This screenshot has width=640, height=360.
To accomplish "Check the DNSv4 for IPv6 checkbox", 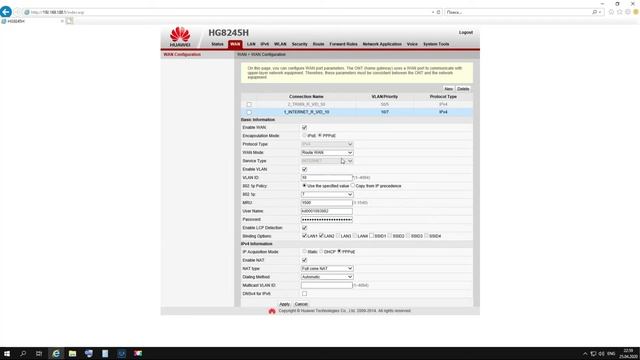I will (x=304, y=293).
